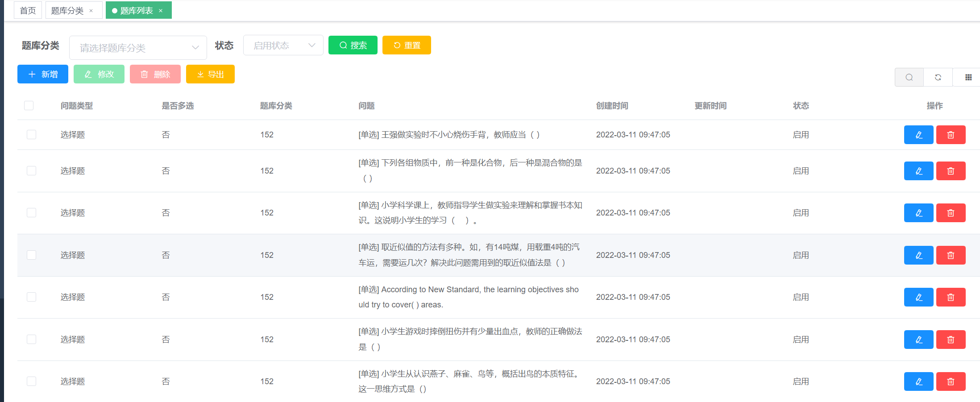Edit the row about 化合物 and 混合物
This screenshot has height=402, width=980.
pyautogui.click(x=918, y=171)
